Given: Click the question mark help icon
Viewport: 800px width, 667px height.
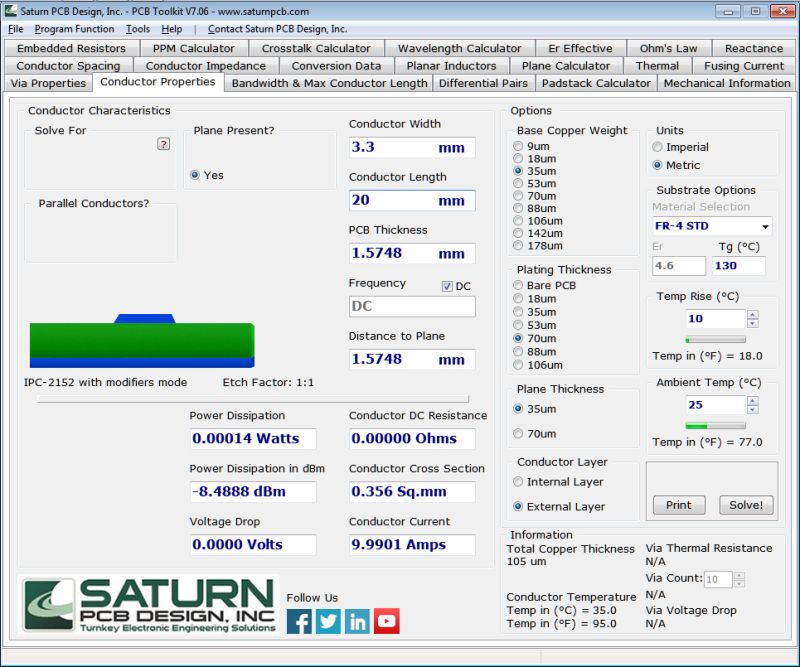Looking at the screenshot, I should click(x=163, y=144).
